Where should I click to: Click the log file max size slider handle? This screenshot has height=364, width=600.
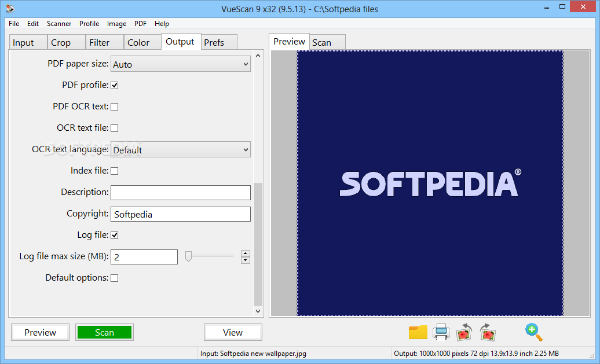click(188, 256)
